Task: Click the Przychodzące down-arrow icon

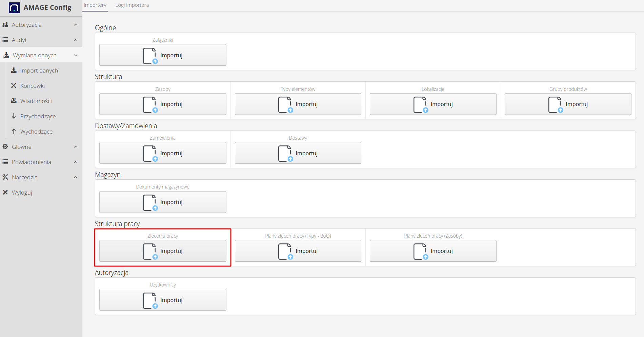Action: (14, 116)
